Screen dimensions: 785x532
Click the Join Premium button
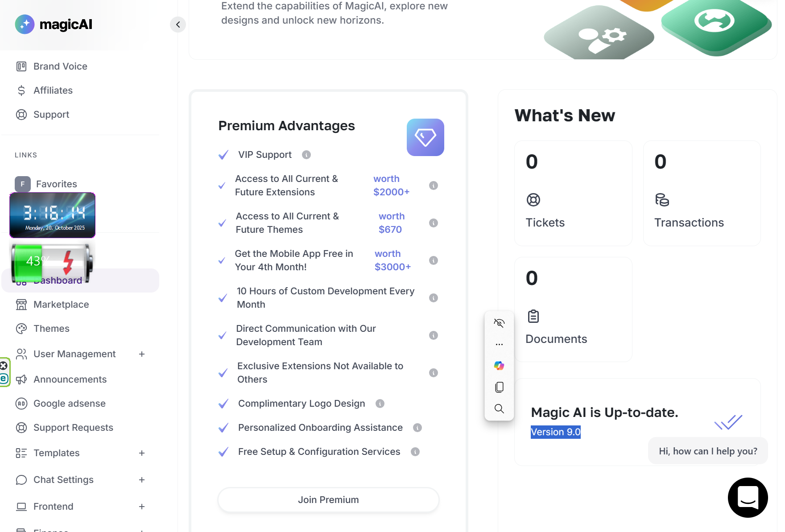coord(328,500)
